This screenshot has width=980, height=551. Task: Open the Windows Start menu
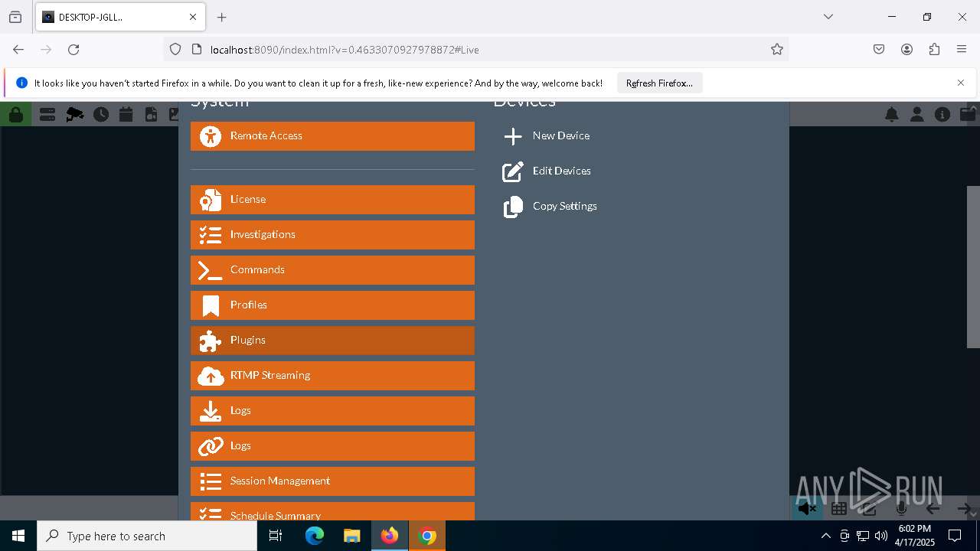(x=18, y=536)
